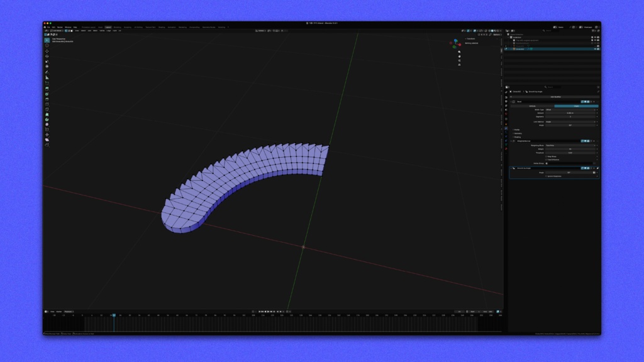644x362 pixels.
Task: Toggle the Bevel modifier's viewport visibility
Action: click(x=585, y=101)
